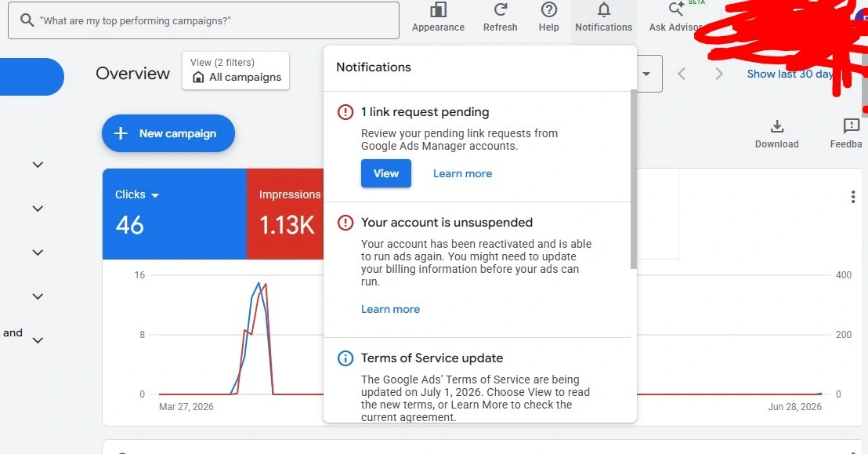Select the Impressions metric tile
Viewport: 868px width, 454px height.
click(x=285, y=214)
